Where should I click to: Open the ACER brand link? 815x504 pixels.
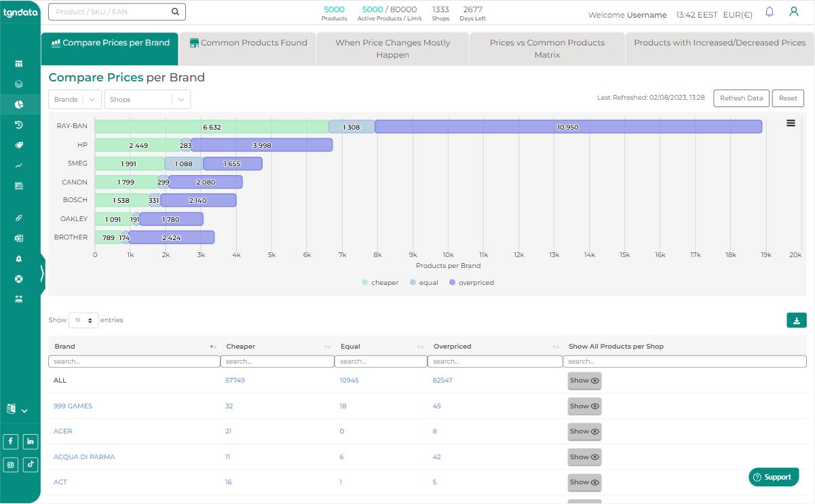pyautogui.click(x=63, y=431)
